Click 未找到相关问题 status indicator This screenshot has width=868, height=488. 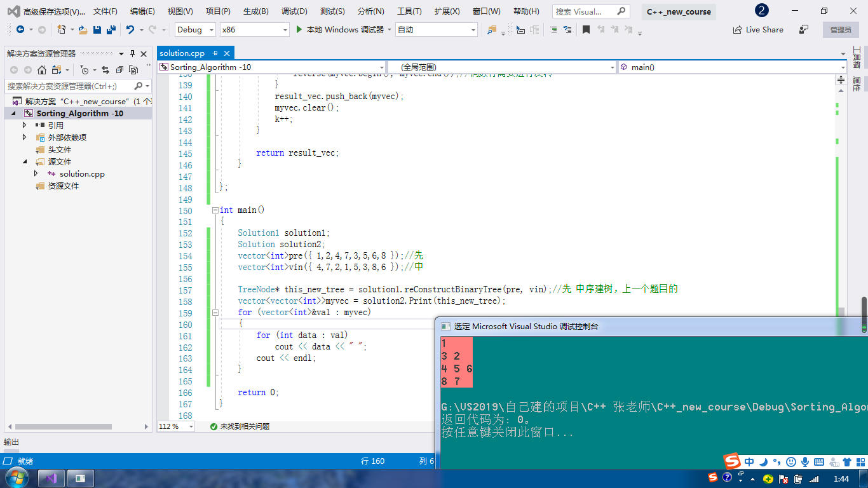(x=240, y=426)
